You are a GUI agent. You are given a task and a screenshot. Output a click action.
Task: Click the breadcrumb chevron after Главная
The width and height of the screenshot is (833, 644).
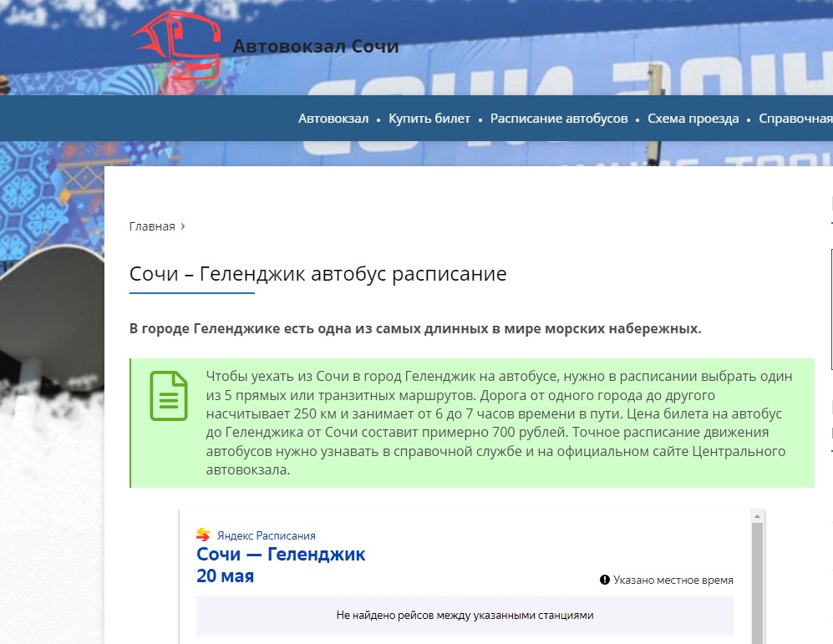coord(183,226)
